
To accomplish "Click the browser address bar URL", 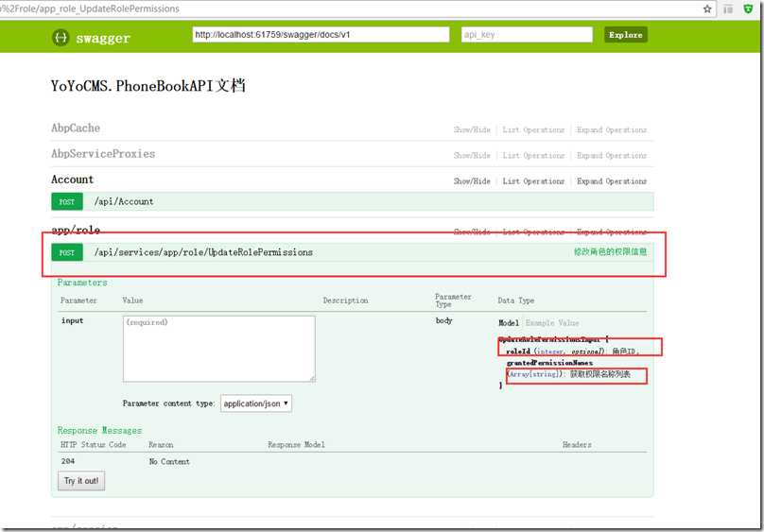I will 90,9.
